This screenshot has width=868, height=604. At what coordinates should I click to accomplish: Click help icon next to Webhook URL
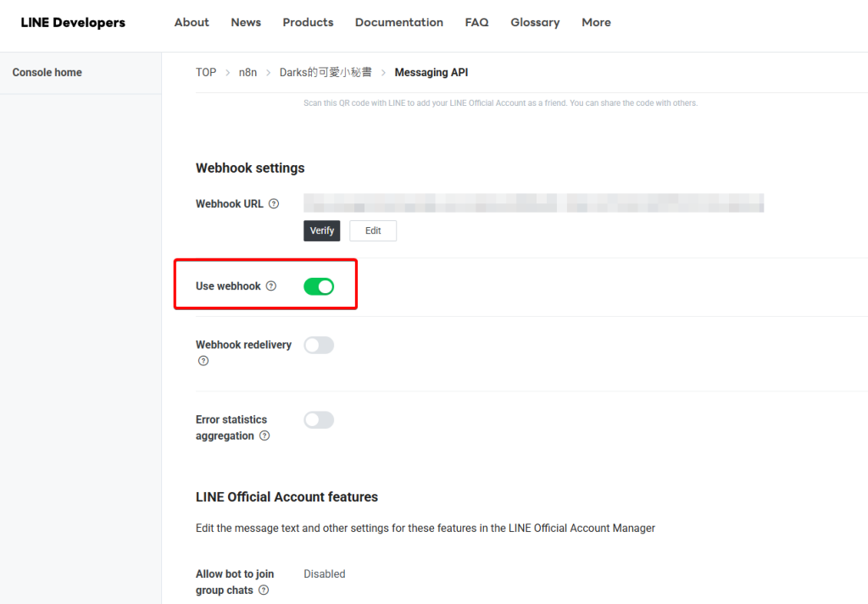(273, 204)
